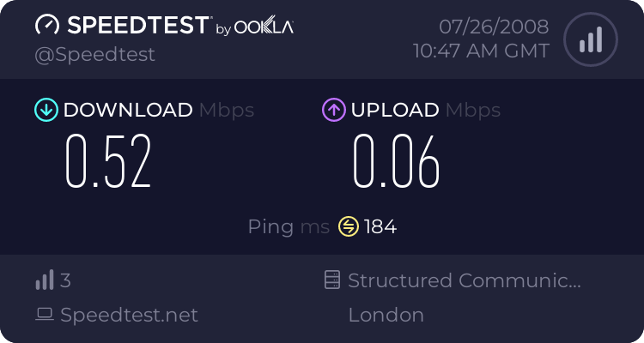Click the UPLOAD label
644x343 pixels.
point(395,110)
